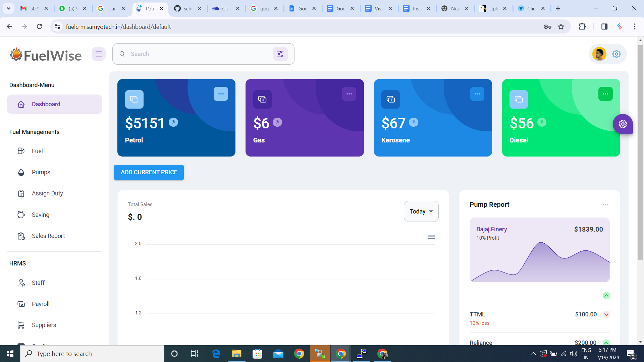Select the Dashboard menu item
The image size is (644, 362).
[x=46, y=104]
